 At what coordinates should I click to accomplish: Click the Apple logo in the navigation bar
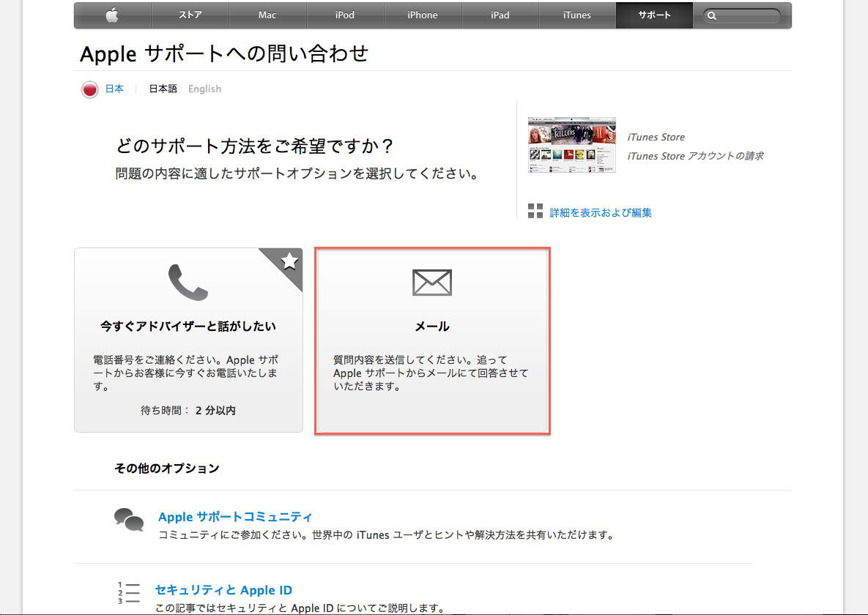(x=111, y=15)
